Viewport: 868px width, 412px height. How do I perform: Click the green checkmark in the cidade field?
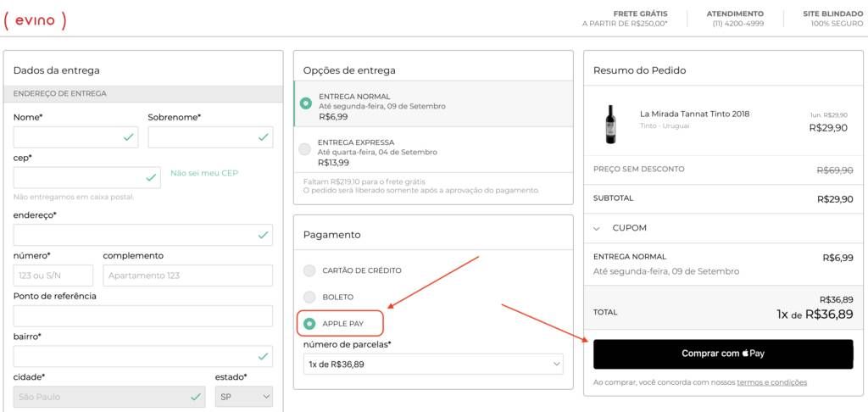(x=196, y=397)
